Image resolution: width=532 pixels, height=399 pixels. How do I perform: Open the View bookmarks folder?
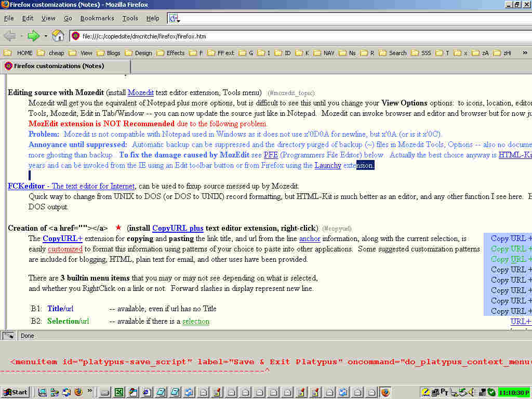point(80,53)
